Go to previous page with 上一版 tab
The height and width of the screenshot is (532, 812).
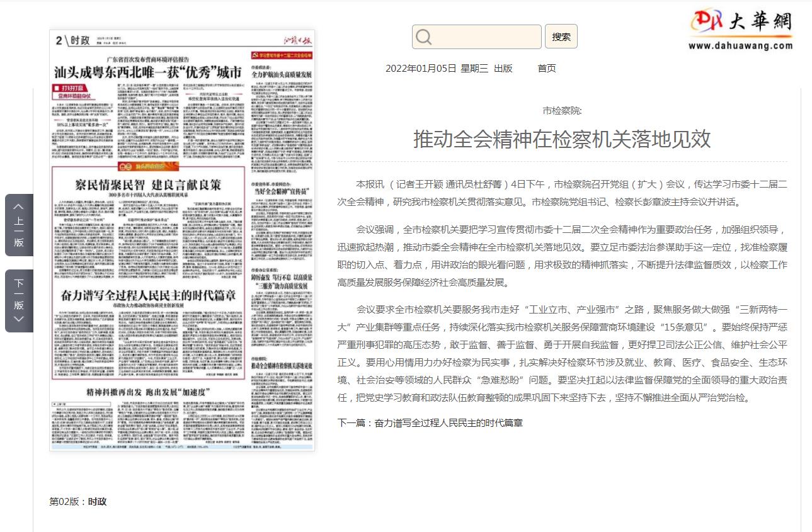coord(19,225)
